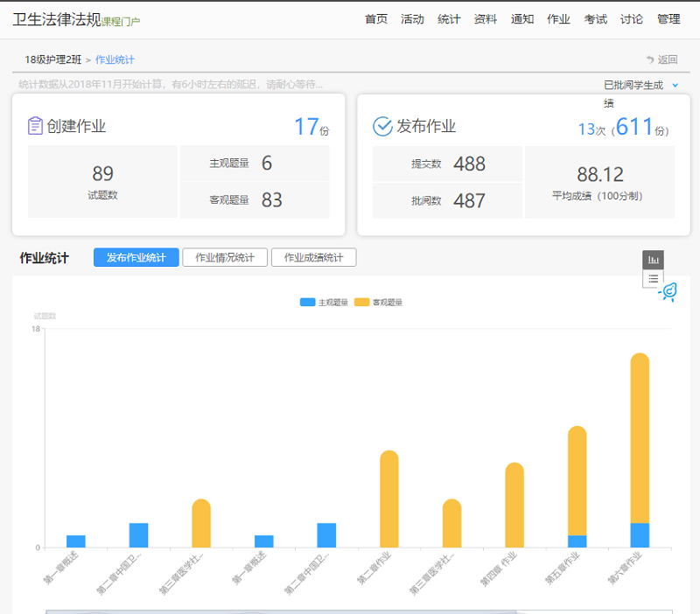Image resolution: width=700 pixels, height=614 pixels.
Task: Open the 考试 menu item
Action: (595, 18)
